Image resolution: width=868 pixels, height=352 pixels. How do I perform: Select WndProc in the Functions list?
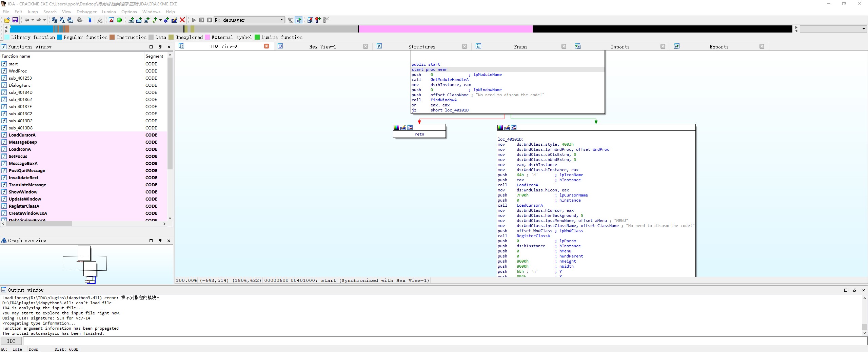[x=18, y=71]
